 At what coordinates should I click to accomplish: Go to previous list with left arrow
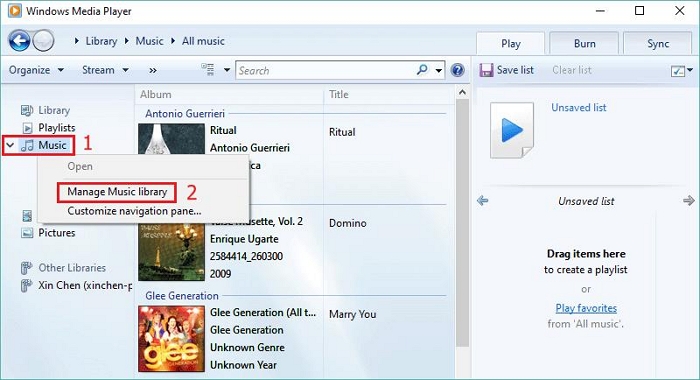(482, 201)
